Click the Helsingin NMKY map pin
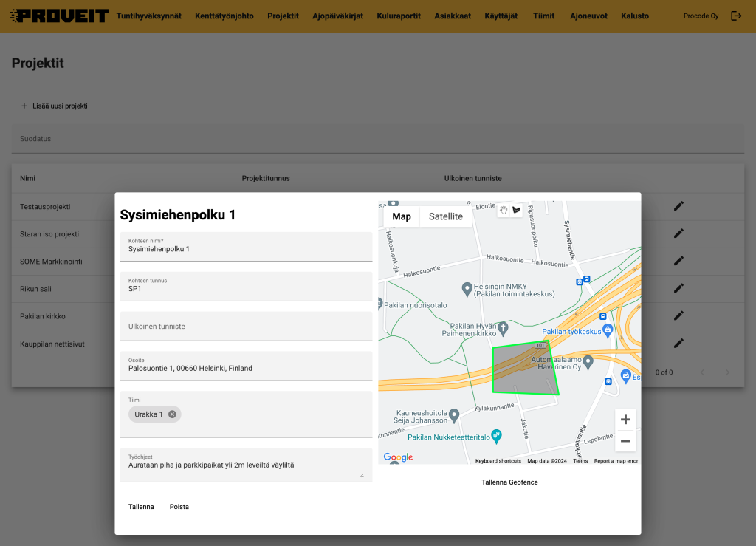 [467, 290]
